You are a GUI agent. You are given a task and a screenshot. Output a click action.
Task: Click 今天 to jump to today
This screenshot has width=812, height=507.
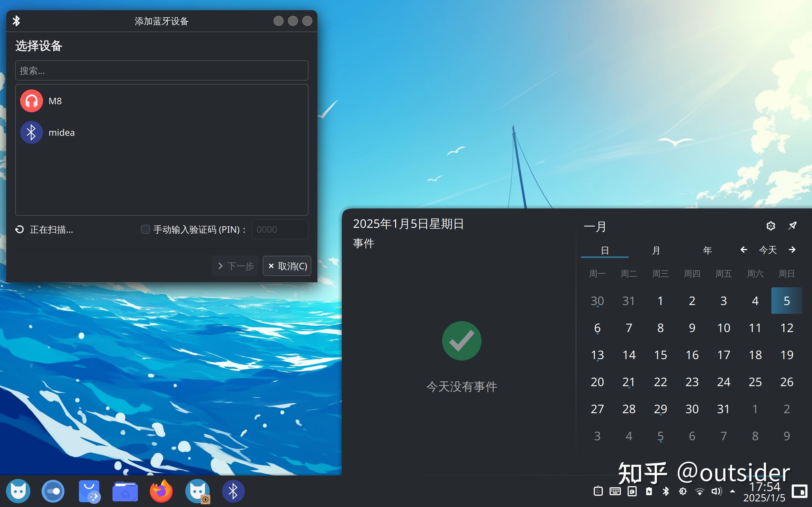[768, 250]
